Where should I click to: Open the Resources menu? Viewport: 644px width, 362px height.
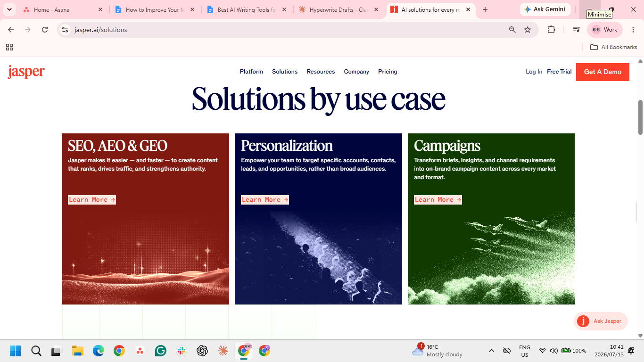[x=321, y=72]
